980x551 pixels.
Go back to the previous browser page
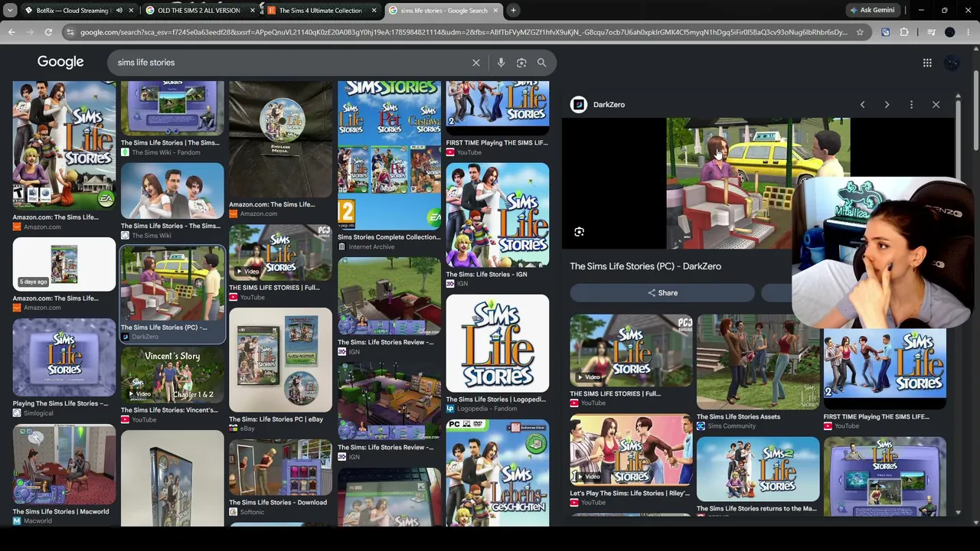[x=11, y=32]
